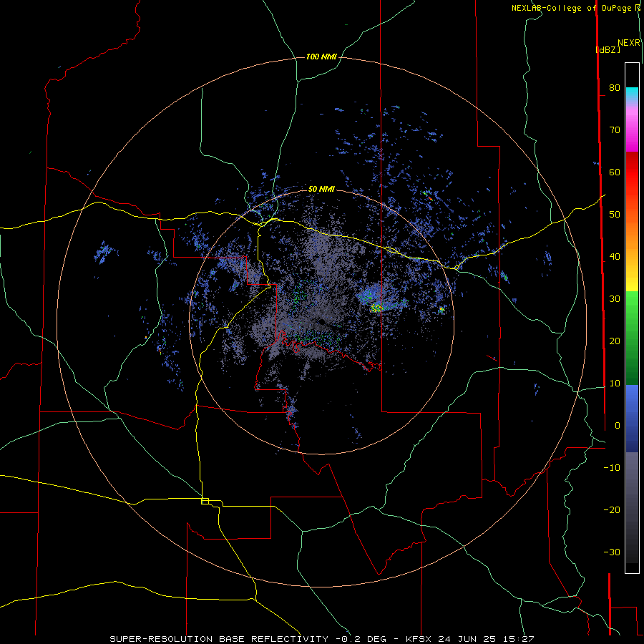Viewport: 644px width, 644px height.
Task: Click the 60 dBZ scale value
Action: (615, 172)
